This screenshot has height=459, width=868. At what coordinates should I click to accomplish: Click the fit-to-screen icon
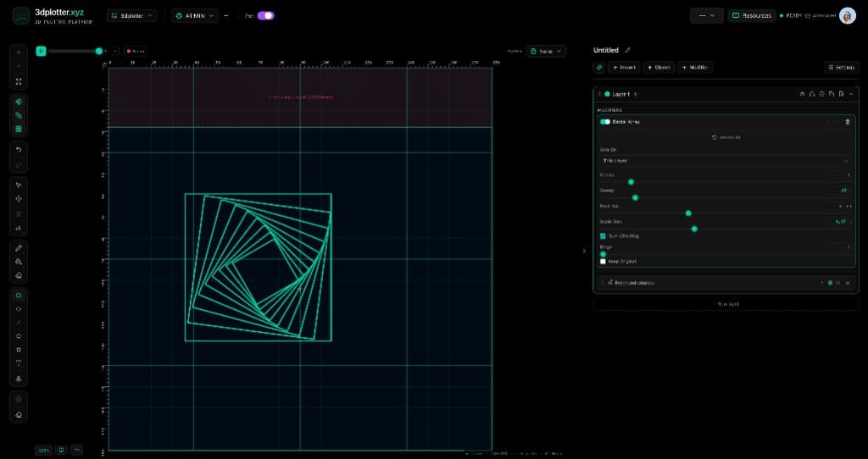19,81
